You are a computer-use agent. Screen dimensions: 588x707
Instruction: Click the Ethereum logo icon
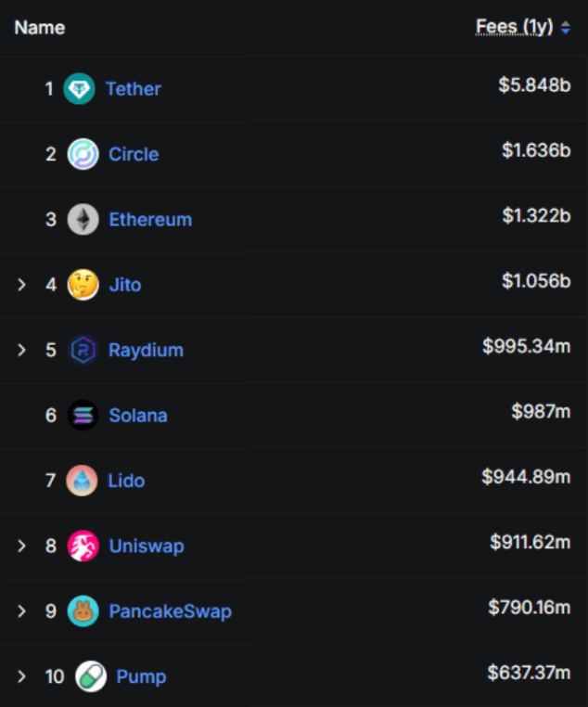(x=83, y=220)
